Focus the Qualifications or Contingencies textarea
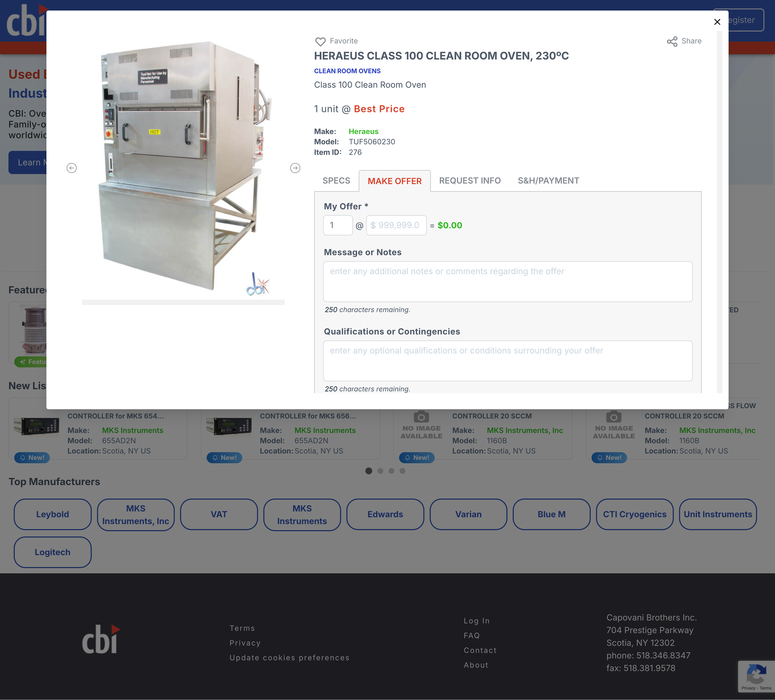This screenshot has width=775, height=700. [507, 361]
